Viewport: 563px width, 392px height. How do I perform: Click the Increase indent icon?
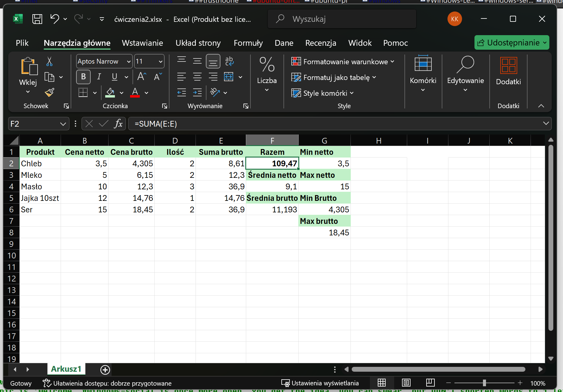[x=197, y=92]
